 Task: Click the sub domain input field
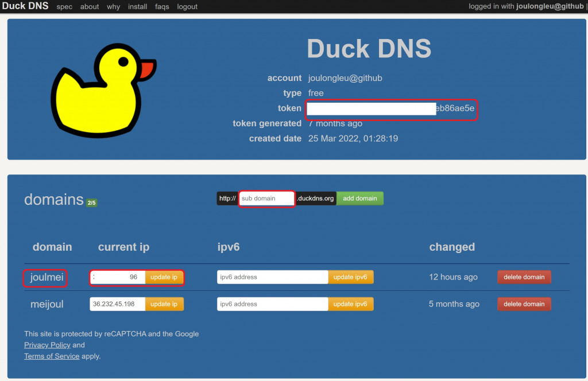point(266,199)
